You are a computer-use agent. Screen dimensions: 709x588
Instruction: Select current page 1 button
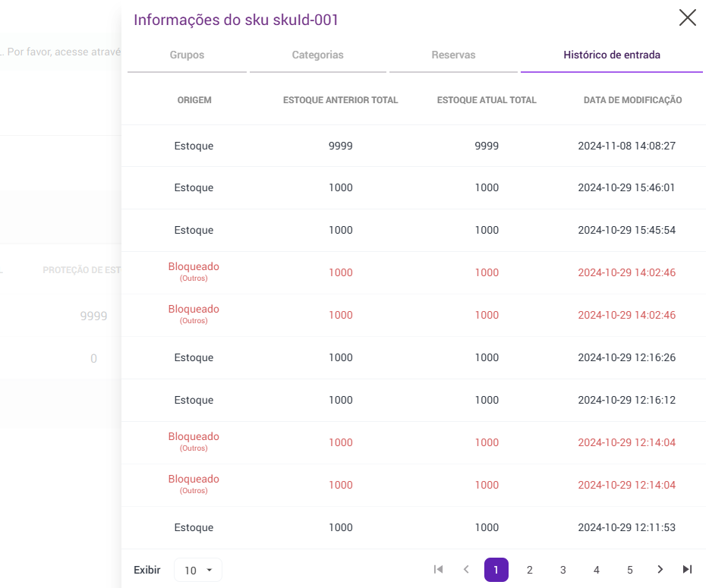tap(496, 570)
